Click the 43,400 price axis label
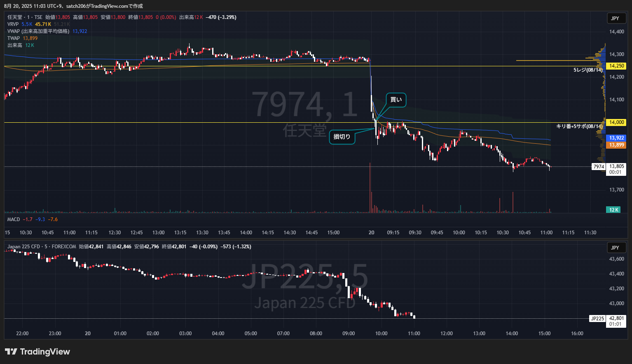Image resolution: width=632 pixels, height=364 pixels. tap(617, 274)
